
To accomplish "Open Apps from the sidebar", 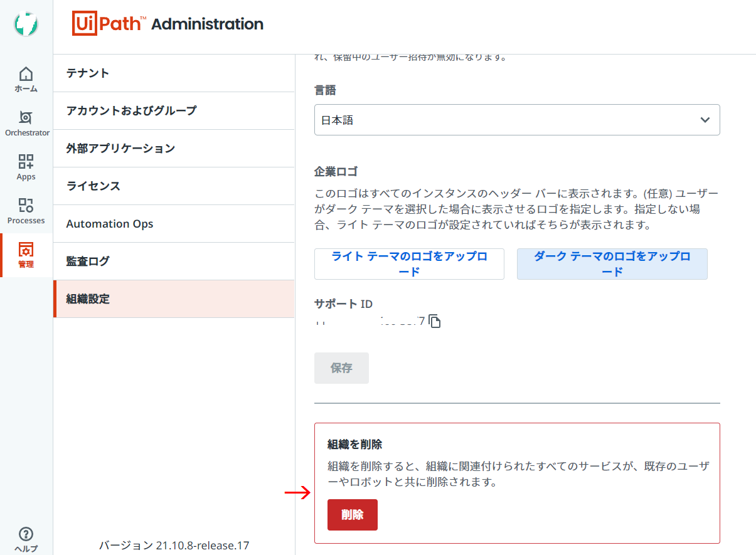I will (x=26, y=167).
